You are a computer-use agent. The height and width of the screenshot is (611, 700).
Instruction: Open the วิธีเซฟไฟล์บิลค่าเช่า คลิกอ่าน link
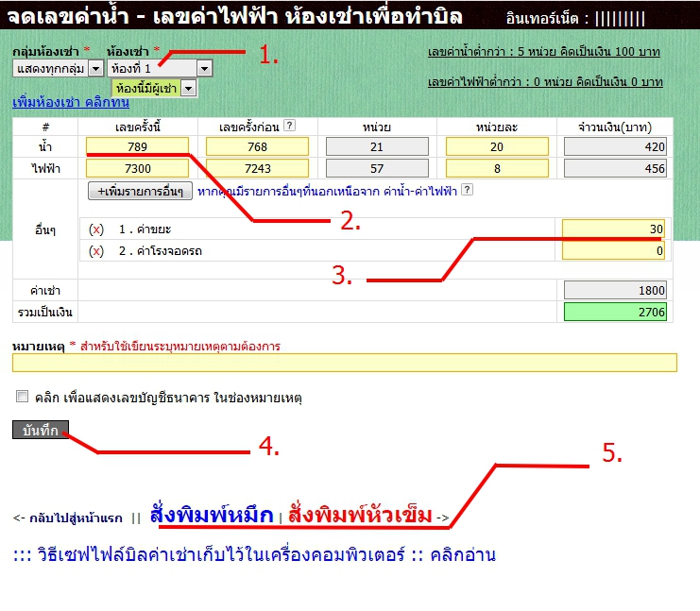point(253,554)
